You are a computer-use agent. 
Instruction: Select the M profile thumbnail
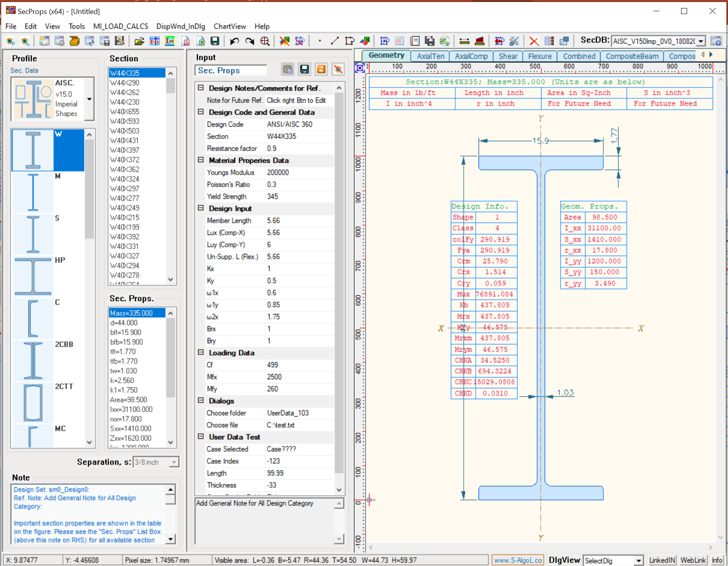pos(33,192)
